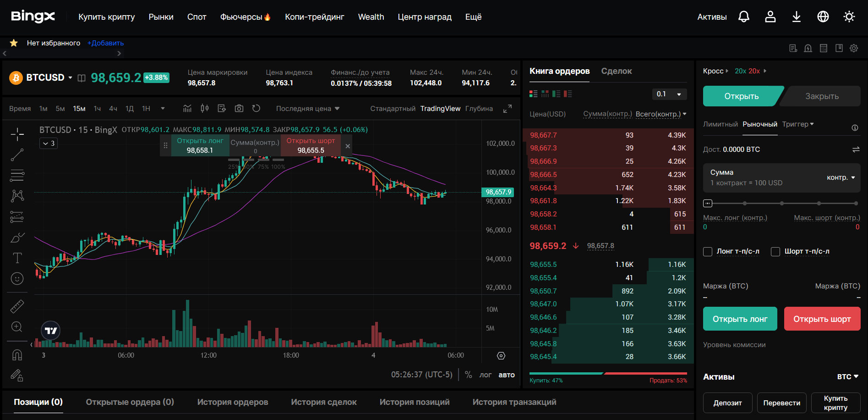Show only sell orders view
The image size is (868, 420).
[568, 94]
